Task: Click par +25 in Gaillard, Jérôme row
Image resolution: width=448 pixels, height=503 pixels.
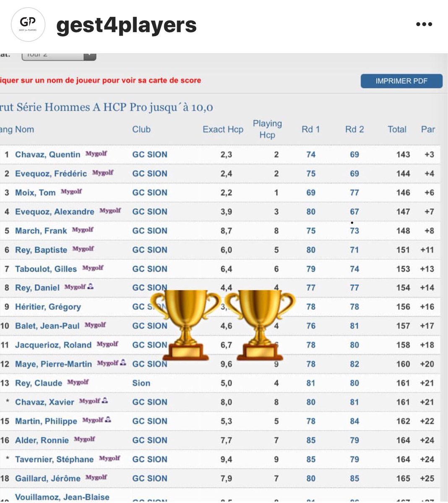Action: coord(427,478)
